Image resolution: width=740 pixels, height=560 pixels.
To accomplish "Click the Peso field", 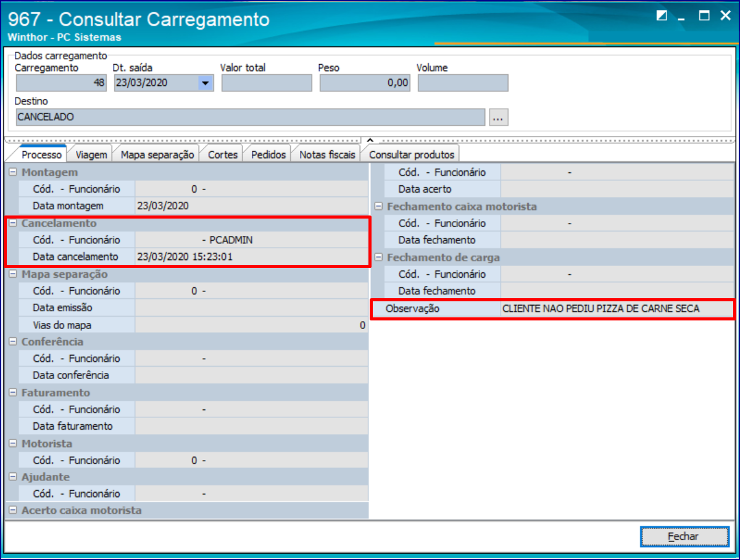I will point(365,83).
